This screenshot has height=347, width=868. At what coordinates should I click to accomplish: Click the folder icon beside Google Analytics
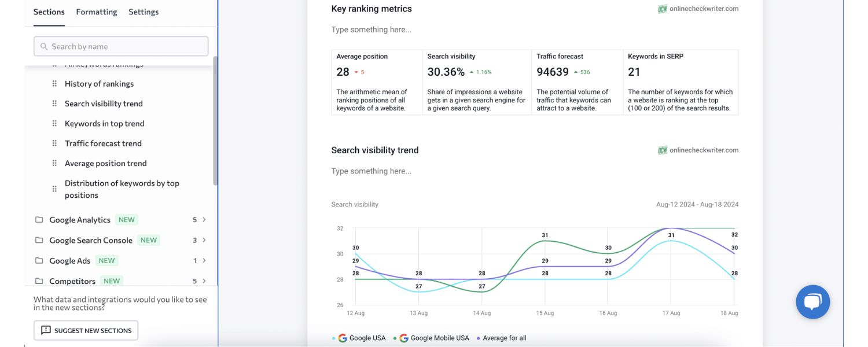pyautogui.click(x=39, y=219)
